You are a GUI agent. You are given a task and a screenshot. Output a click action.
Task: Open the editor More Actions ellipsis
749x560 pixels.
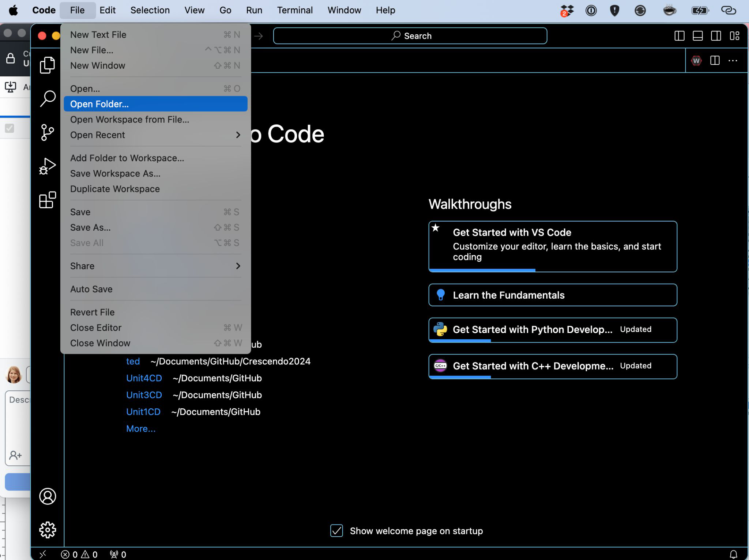click(733, 61)
